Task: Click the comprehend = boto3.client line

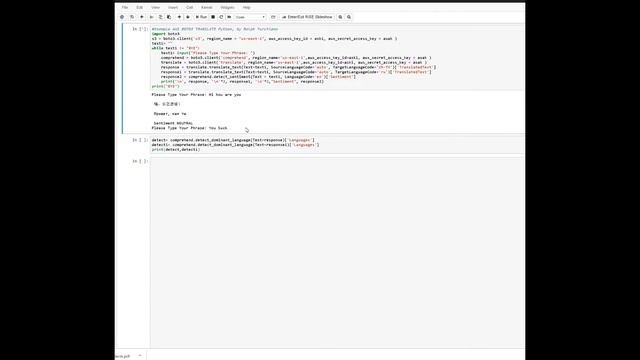Action: coord(296,58)
